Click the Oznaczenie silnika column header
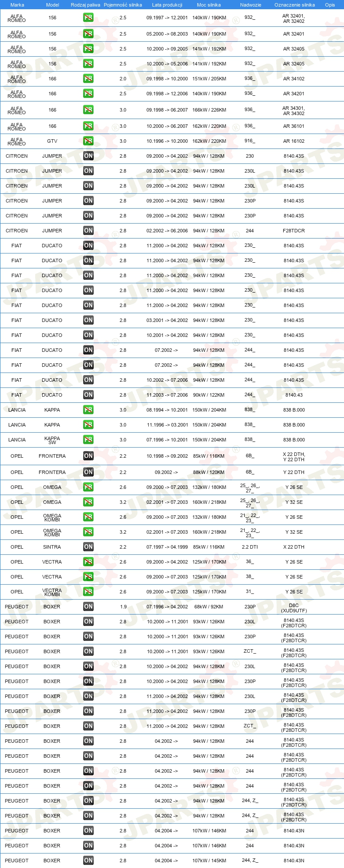 click(x=295, y=5)
